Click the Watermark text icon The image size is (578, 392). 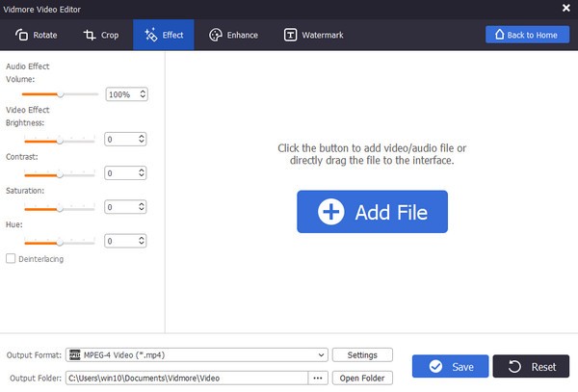coord(290,36)
